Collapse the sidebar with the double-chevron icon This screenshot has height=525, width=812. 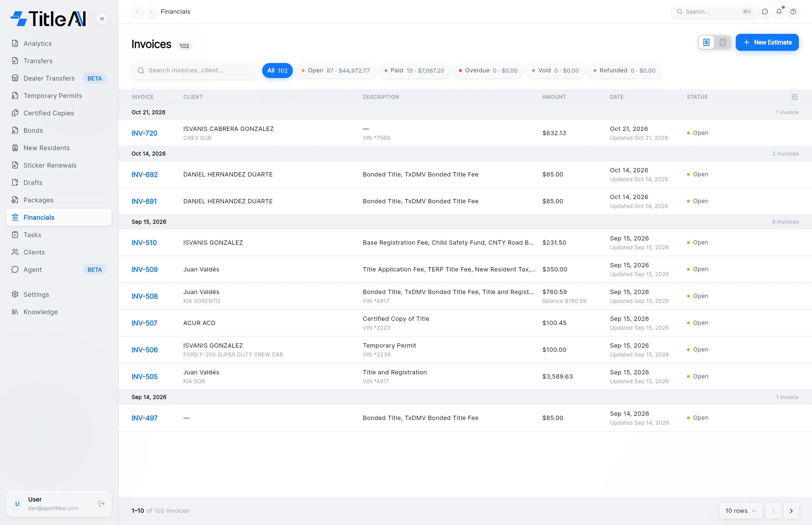tap(102, 19)
